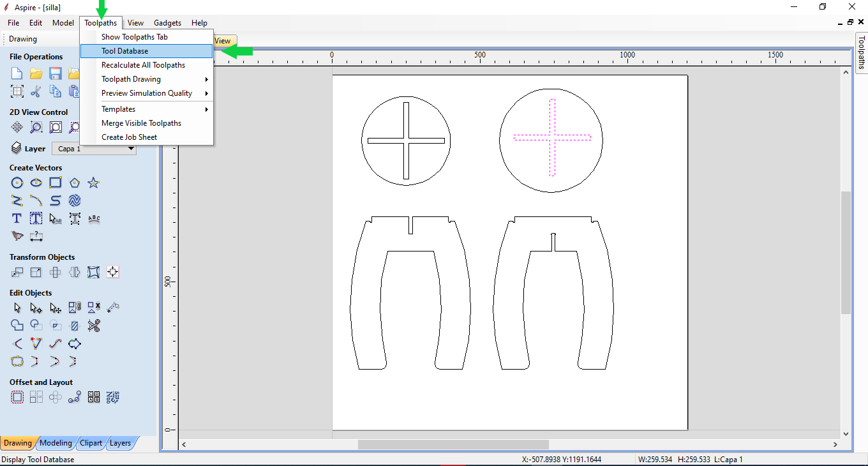Select the Draw Polyline tool
Screen dimensions: 868x466
coord(17,201)
